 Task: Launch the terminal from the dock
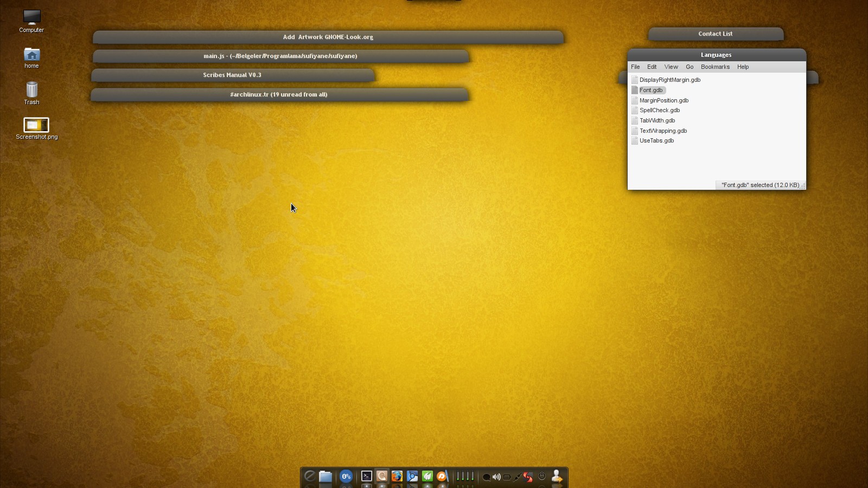367,476
